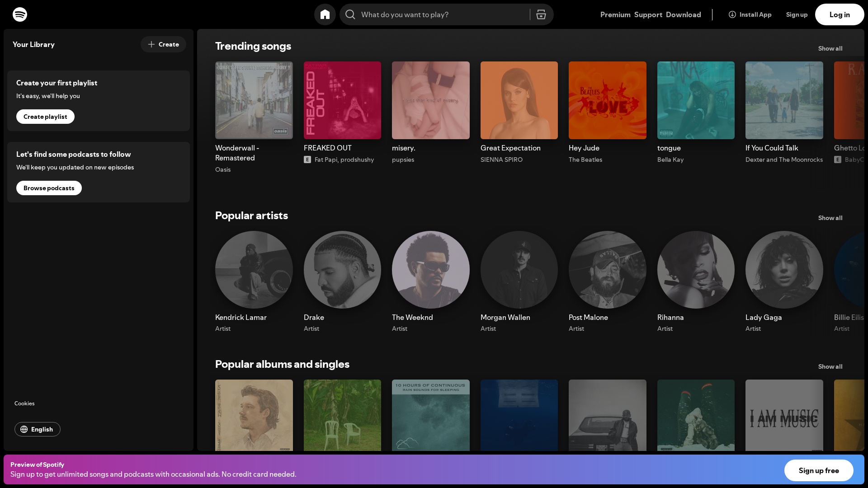Open the Cookies link
The height and width of the screenshot is (488, 868).
(24, 403)
